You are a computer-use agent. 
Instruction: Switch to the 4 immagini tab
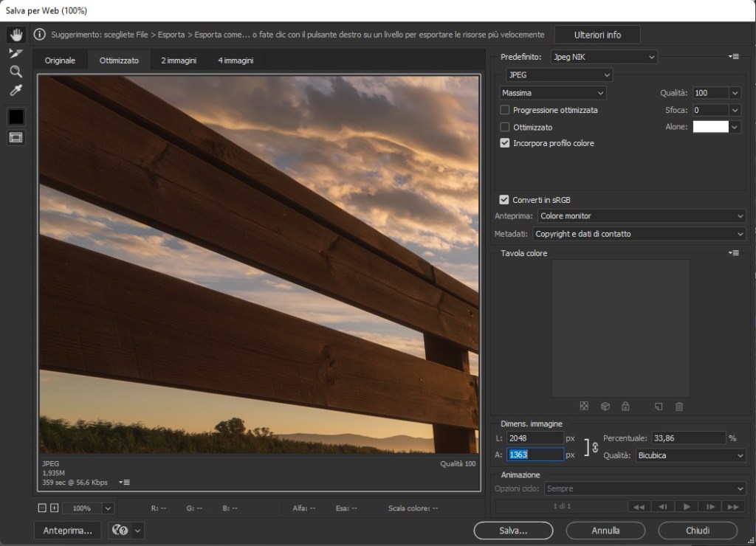(235, 61)
